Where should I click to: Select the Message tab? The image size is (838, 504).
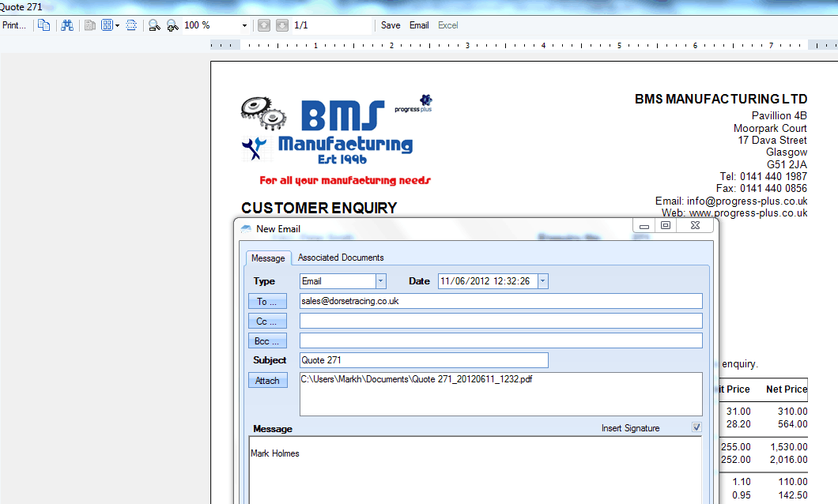(268, 258)
